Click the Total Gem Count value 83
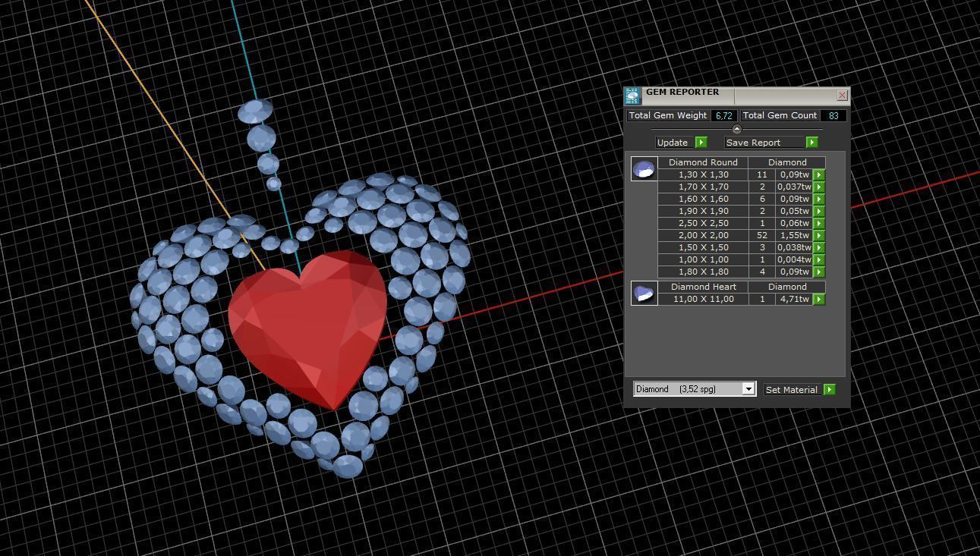The width and height of the screenshot is (980, 556). (x=833, y=115)
